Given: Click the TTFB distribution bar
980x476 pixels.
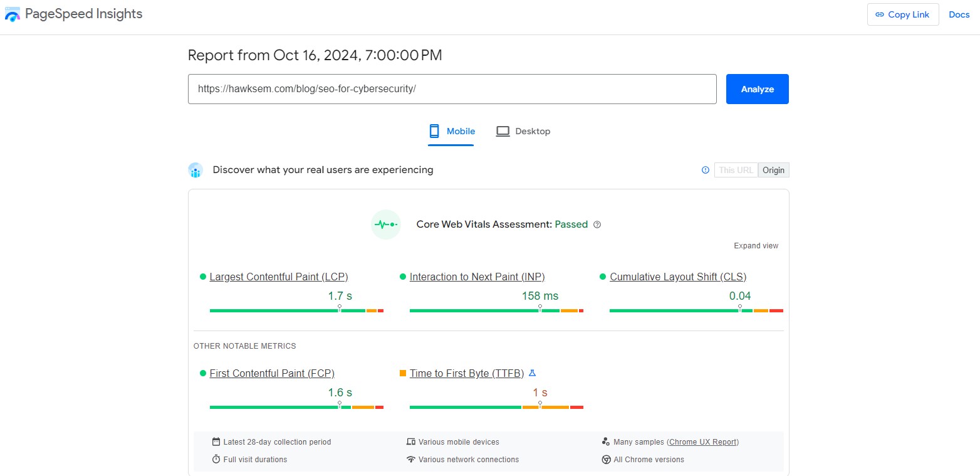Looking at the screenshot, I should point(496,407).
